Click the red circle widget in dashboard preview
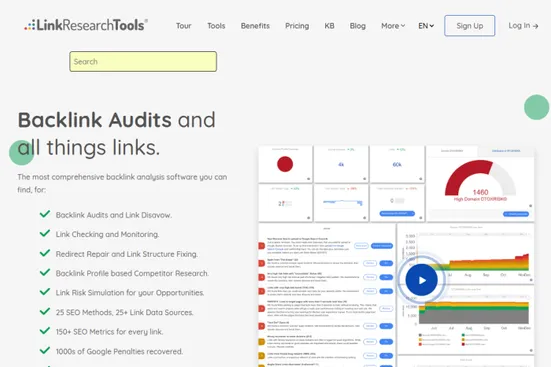The image size is (551, 367). pyautogui.click(x=285, y=164)
